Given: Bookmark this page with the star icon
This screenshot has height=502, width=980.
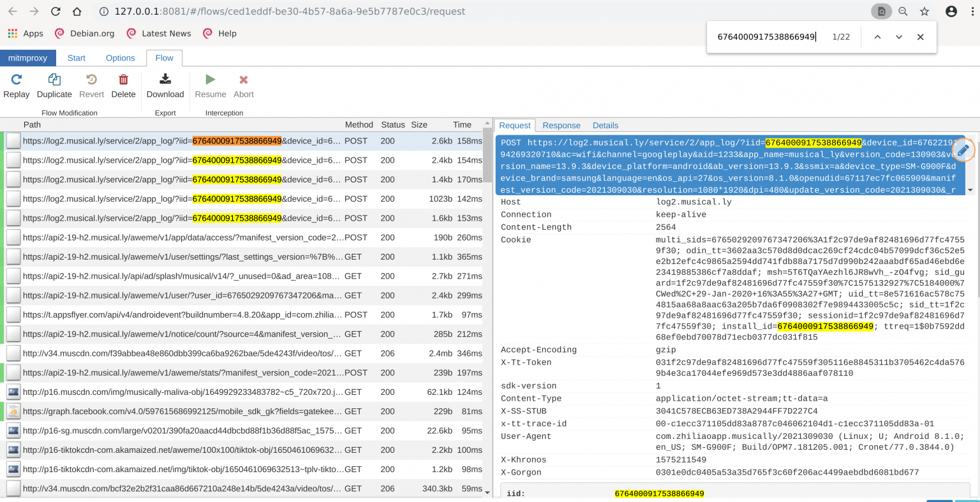Looking at the screenshot, I should (924, 11).
